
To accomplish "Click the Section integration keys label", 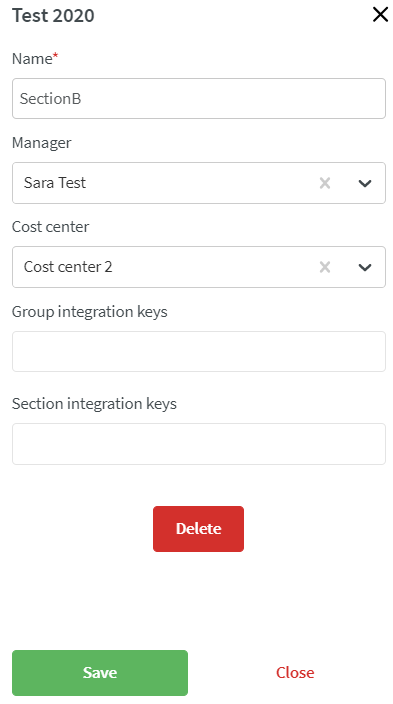I will (94, 404).
